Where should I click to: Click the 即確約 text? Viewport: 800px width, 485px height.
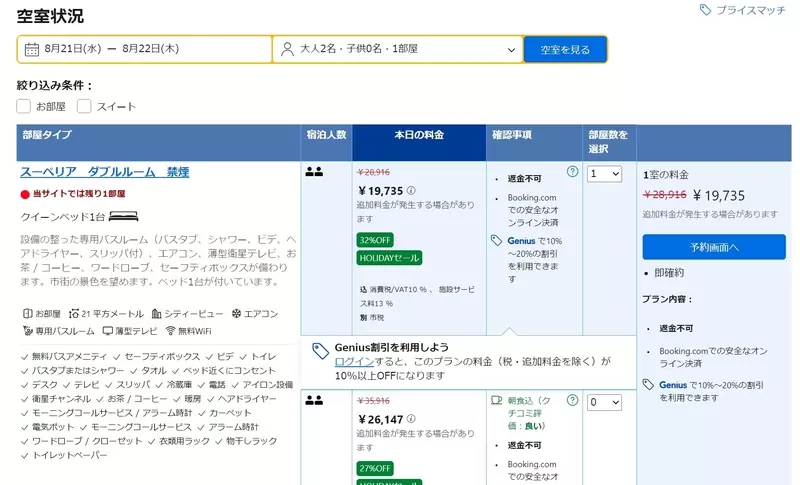(x=669, y=273)
